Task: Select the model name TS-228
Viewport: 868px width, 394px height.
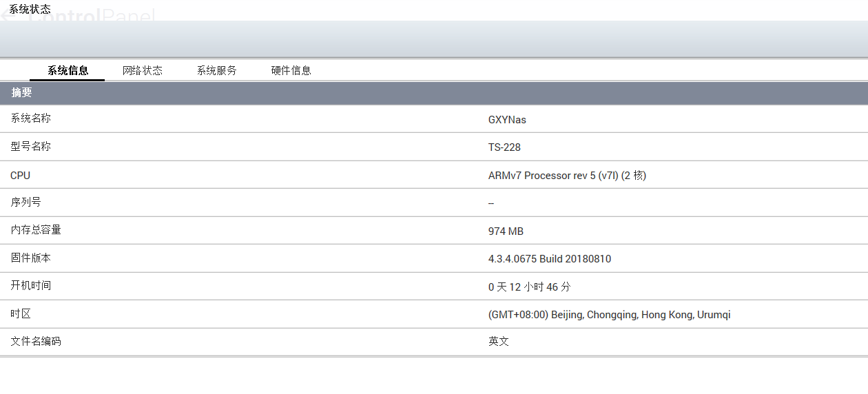Action: tap(504, 147)
